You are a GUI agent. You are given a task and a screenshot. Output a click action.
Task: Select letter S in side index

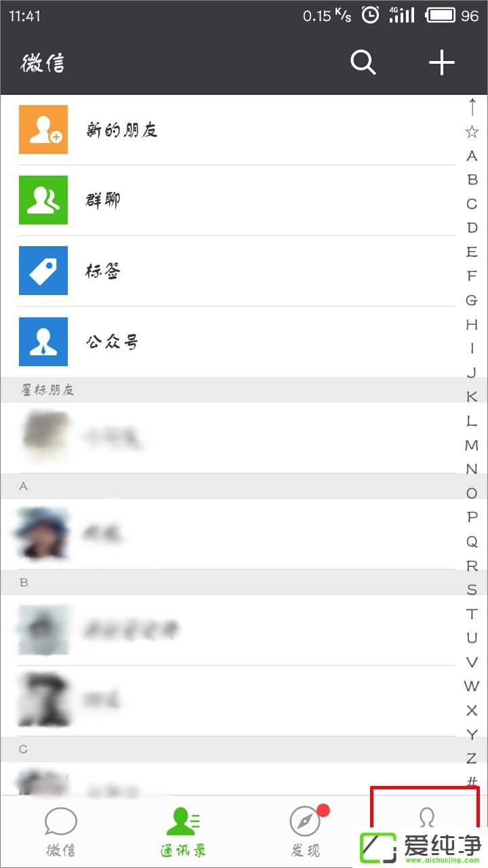tap(472, 590)
